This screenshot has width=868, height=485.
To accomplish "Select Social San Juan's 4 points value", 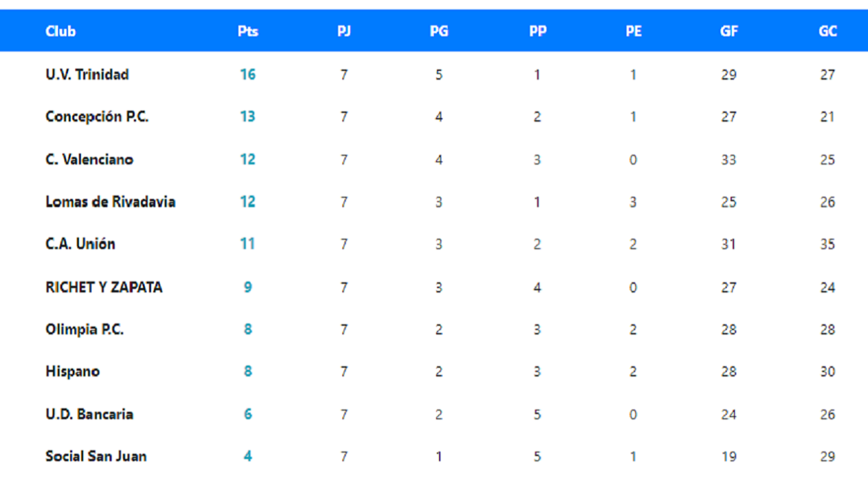I will point(247,456).
